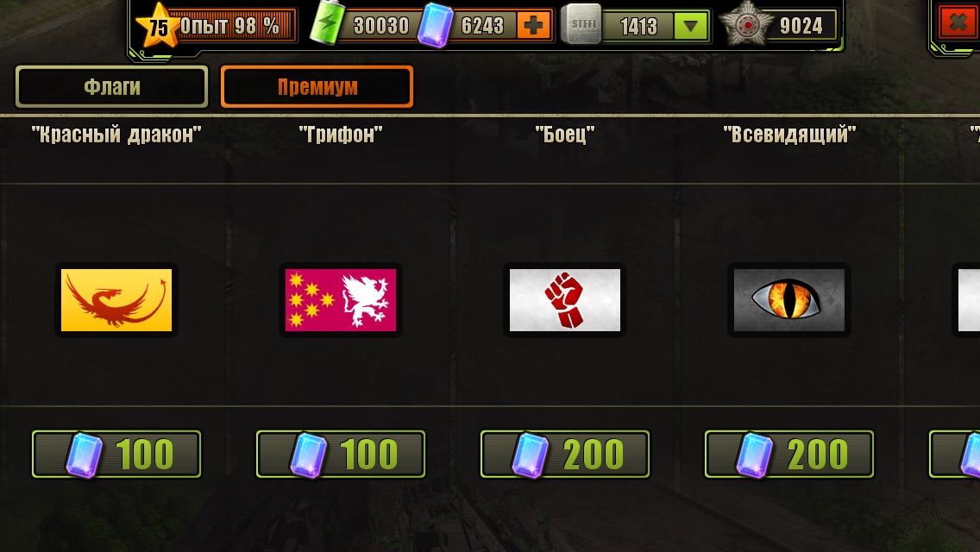
Task: Close the flag shop with red X
Action: [x=958, y=23]
